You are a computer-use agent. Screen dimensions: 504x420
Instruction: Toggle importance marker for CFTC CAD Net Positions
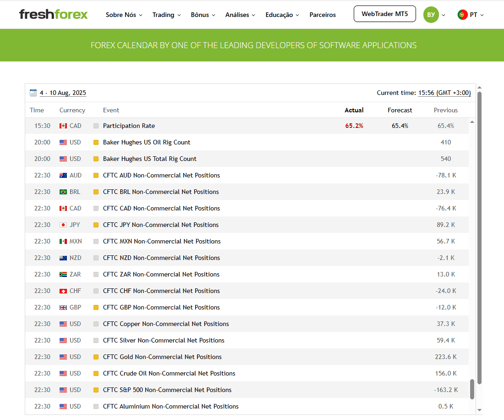pos(96,208)
